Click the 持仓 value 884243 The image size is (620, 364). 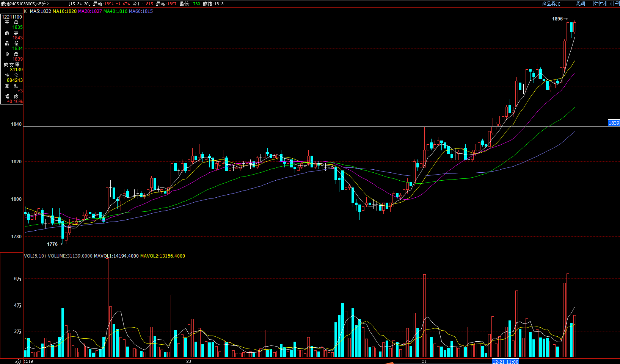tap(15, 80)
